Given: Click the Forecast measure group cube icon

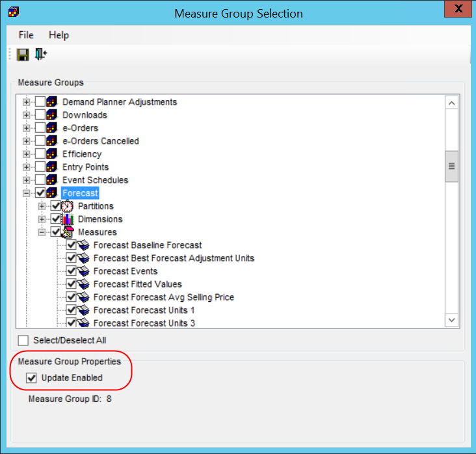Looking at the screenshot, I should (x=52, y=193).
